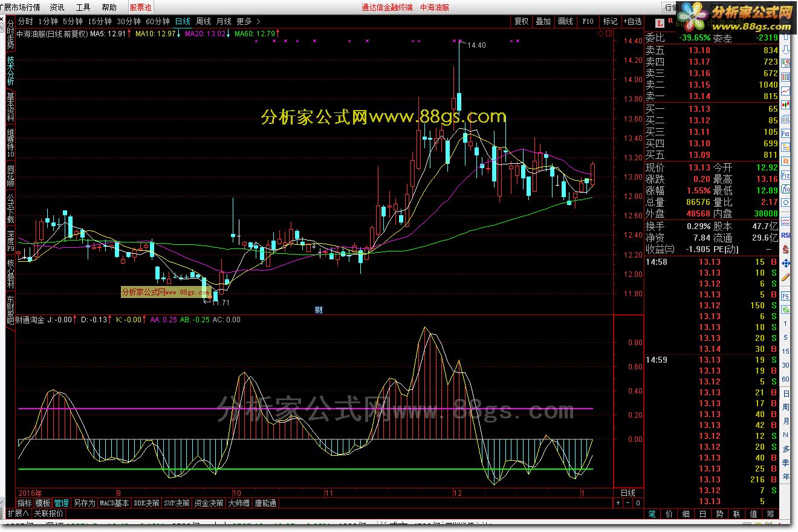
Task: Click the minus zoom button at chart bottom right
Action: click(628, 503)
